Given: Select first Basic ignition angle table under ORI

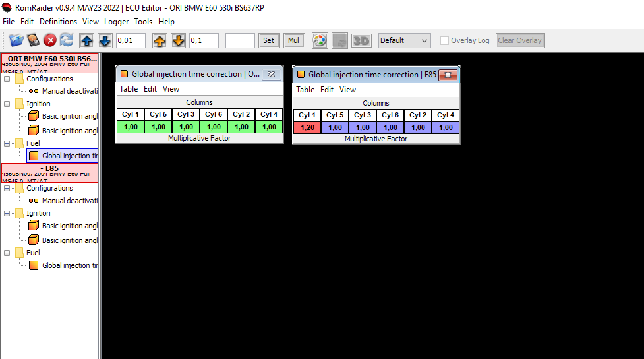Looking at the screenshot, I should (63, 116).
